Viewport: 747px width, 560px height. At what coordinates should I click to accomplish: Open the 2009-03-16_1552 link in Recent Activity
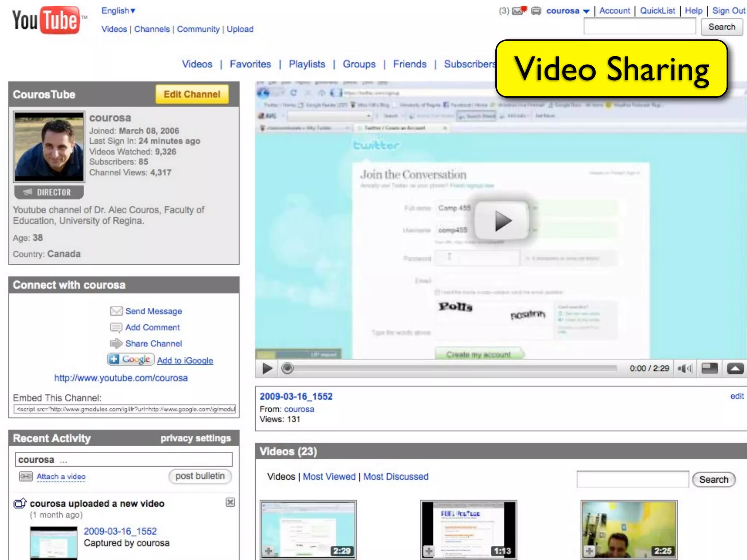pos(120,531)
